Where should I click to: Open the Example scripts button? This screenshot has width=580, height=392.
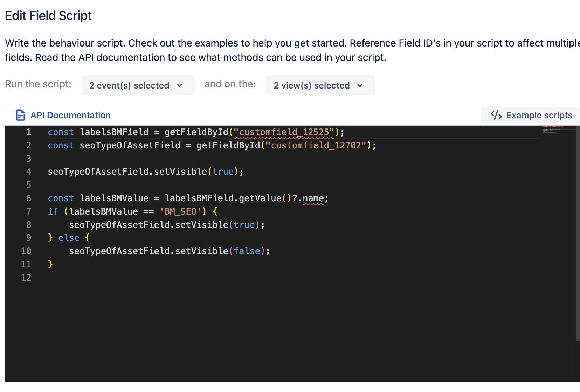click(531, 115)
